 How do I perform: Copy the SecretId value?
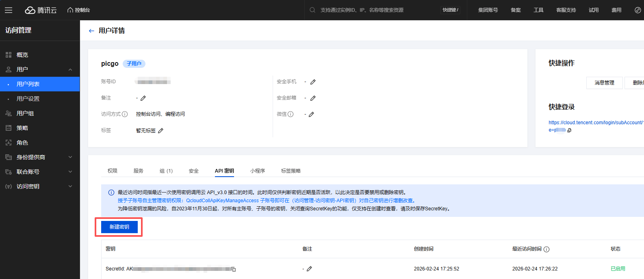pos(234,269)
